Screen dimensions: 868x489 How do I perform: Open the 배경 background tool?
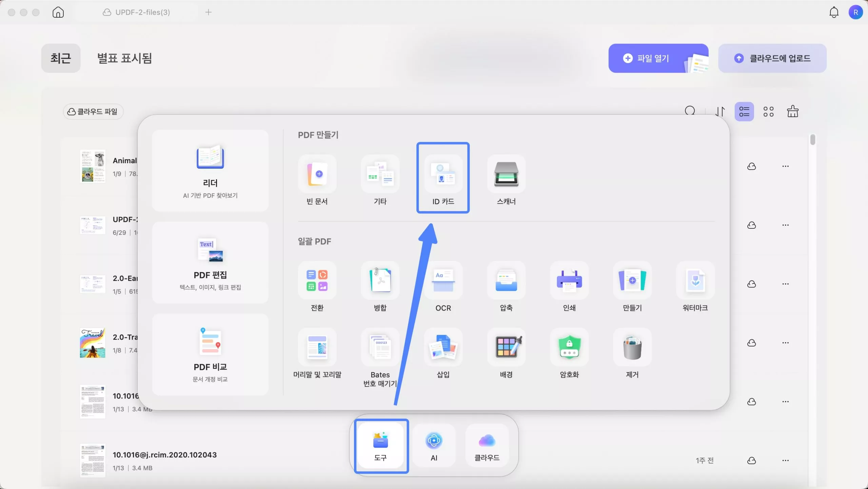tap(506, 347)
